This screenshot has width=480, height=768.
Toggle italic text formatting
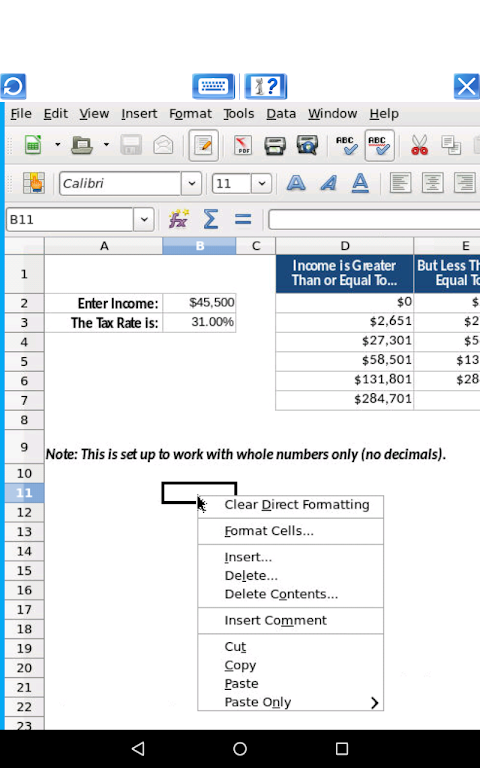(x=328, y=183)
